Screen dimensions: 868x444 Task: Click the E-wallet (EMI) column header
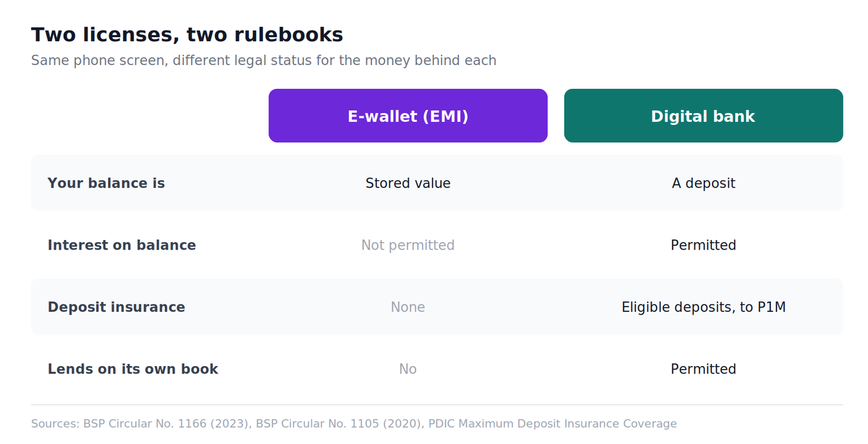408,116
